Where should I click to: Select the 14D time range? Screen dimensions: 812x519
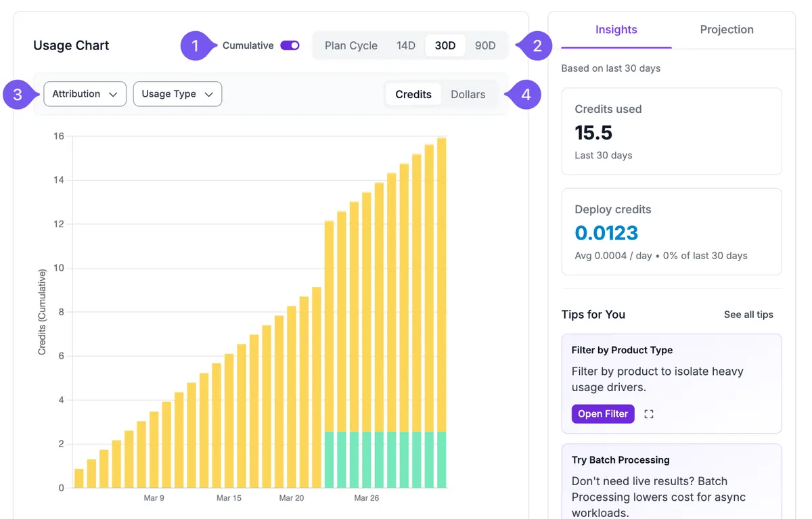tap(406, 46)
